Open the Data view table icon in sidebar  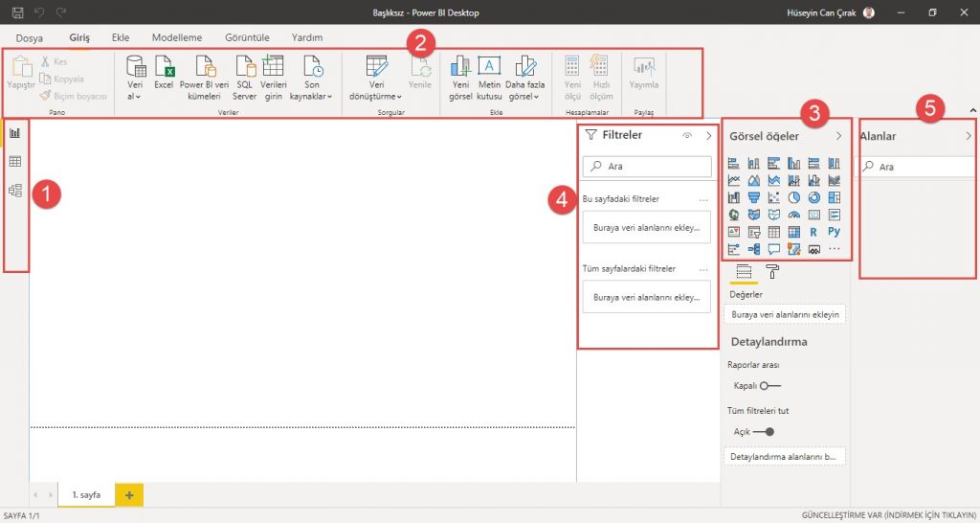(15, 162)
